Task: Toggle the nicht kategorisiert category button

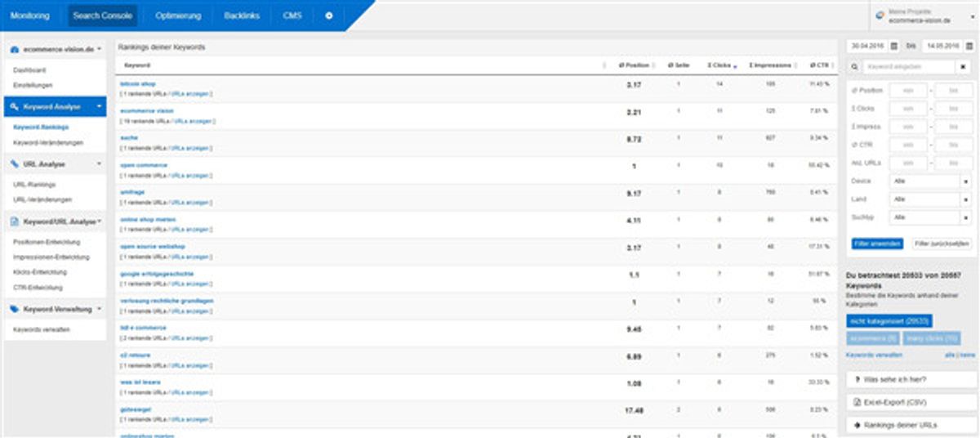Action: 889,322
